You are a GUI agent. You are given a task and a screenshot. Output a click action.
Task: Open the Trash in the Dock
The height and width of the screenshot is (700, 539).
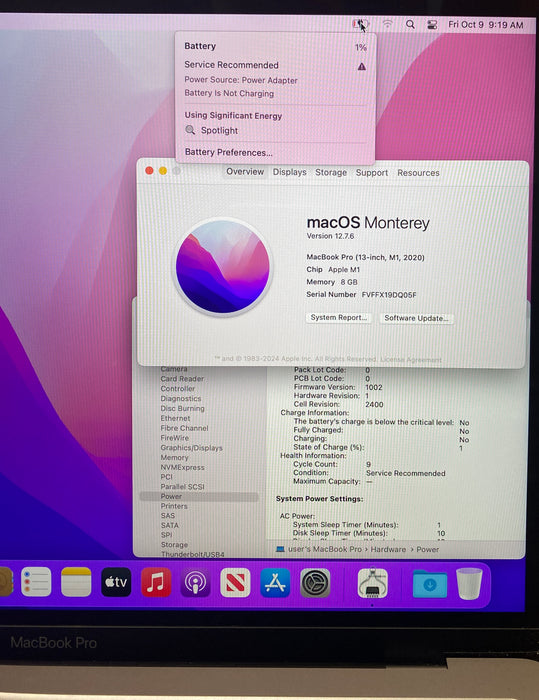tap(469, 583)
